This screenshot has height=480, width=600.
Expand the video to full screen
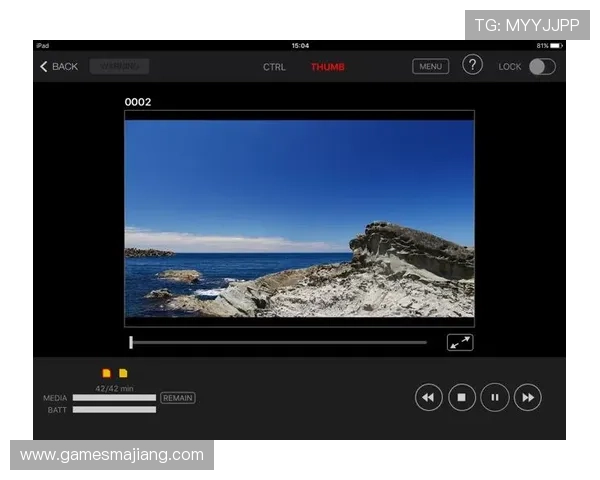pos(460,342)
